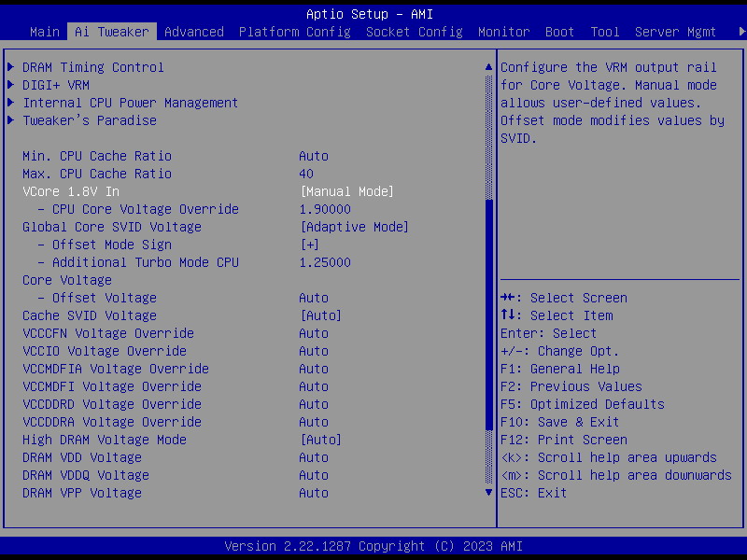Select Offset Mode Sign setting
Viewport: 747px width, 560px height.
tap(105, 245)
